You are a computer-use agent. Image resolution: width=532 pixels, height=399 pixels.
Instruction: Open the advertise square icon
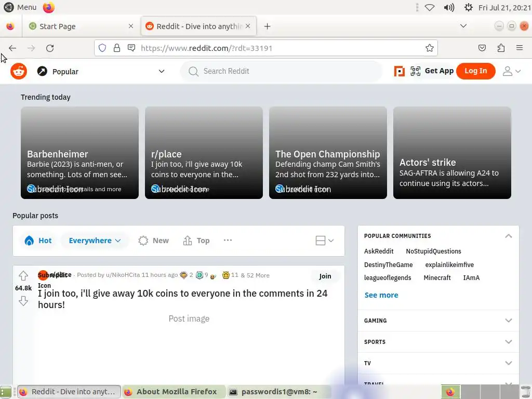pos(400,71)
